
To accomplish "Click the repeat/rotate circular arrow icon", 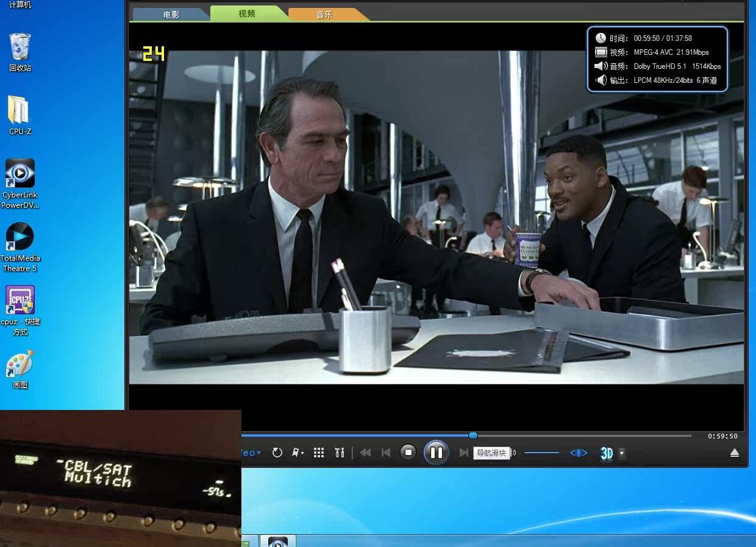I will pyautogui.click(x=277, y=453).
